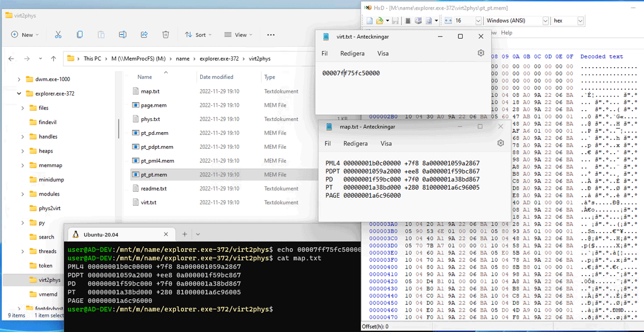Click the Cut scissors icon in Explorer toolbar

(58, 34)
